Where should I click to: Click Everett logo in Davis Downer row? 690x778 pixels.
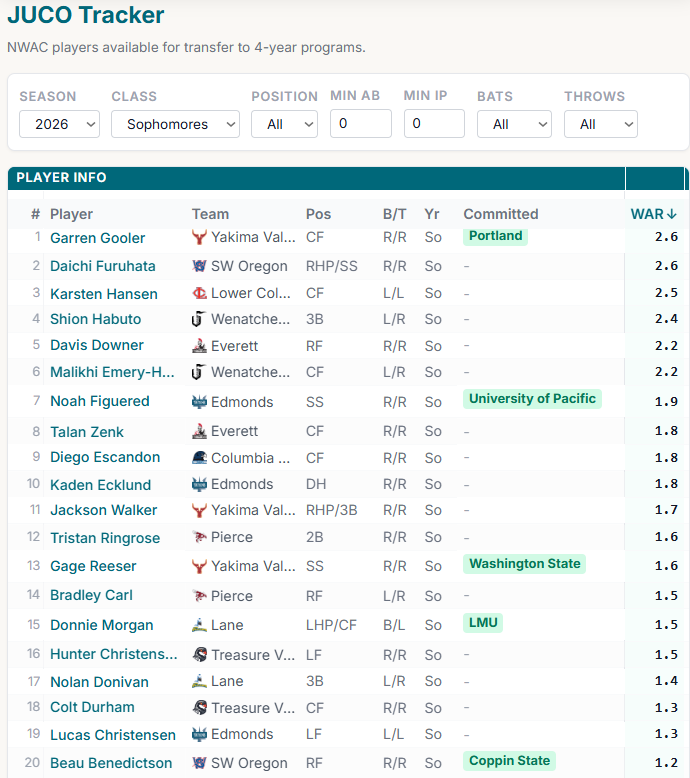point(199,346)
